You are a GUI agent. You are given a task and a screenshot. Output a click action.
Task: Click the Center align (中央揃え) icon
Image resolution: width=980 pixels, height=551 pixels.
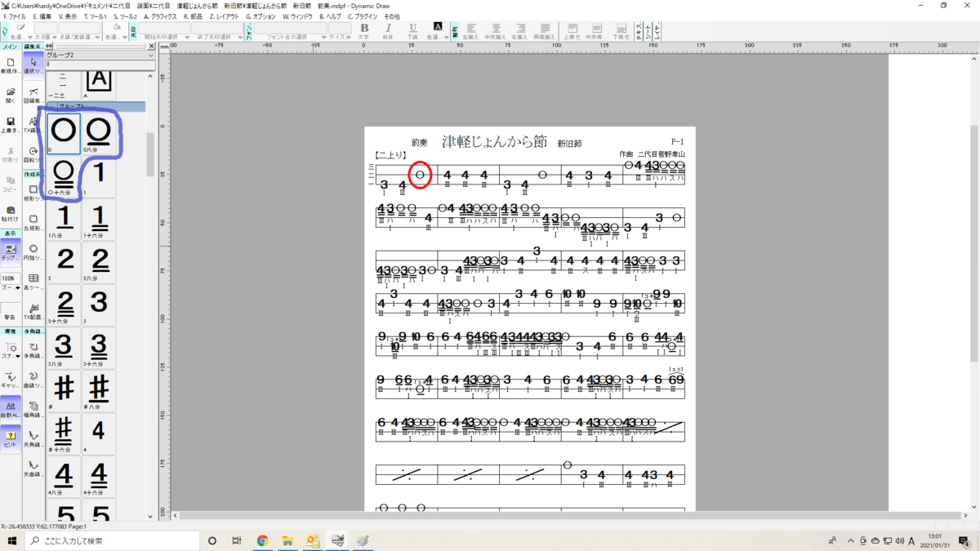[495, 31]
